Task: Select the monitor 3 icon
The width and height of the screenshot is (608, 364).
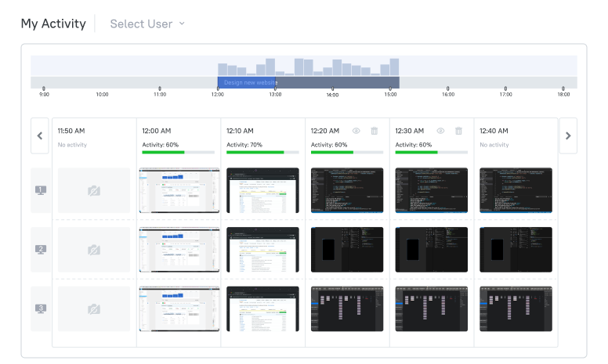Action: click(x=41, y=308)
